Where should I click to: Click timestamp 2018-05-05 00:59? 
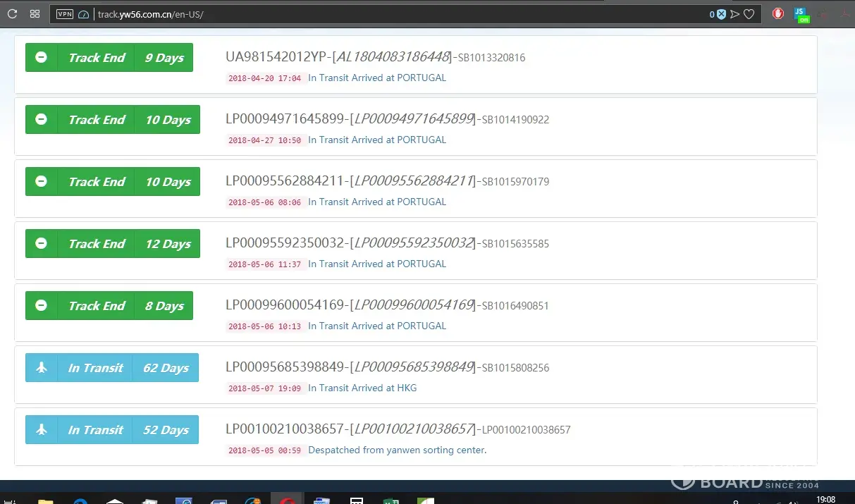click(264, 450)
